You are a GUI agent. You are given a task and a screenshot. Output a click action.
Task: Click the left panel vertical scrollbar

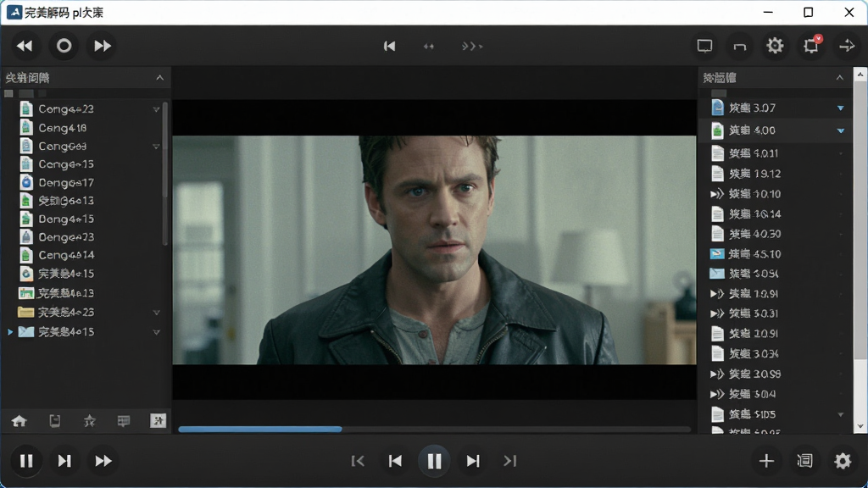pos(165,173)
